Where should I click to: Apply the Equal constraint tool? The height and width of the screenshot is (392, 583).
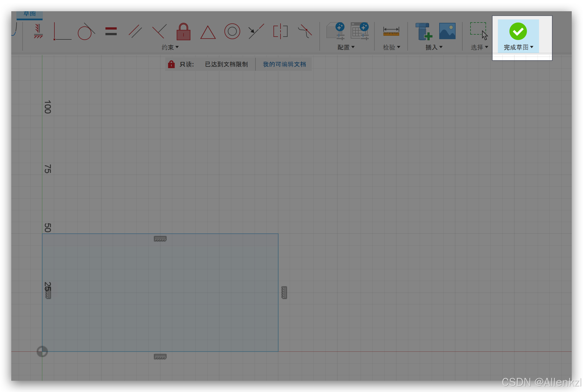click(x=111, y=31)
